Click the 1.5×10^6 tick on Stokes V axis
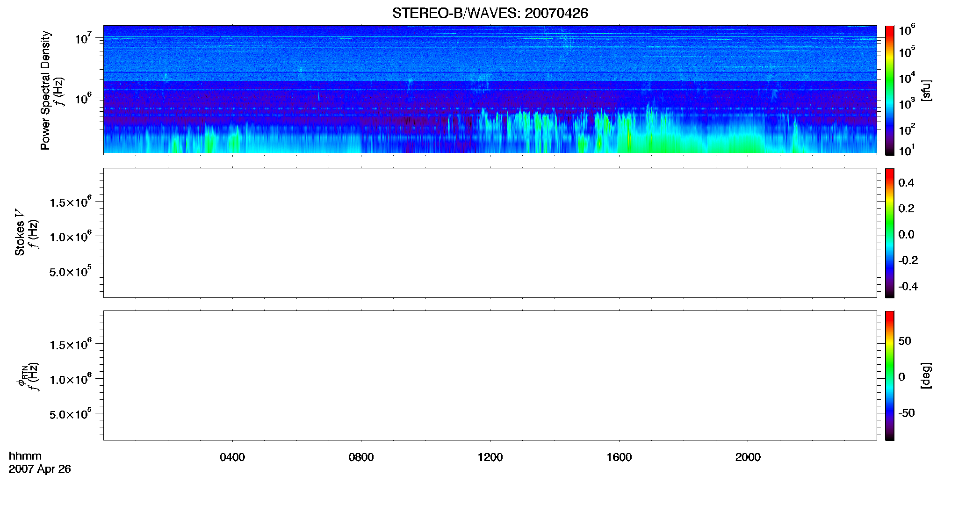Image resolution: width=980 pixels, height=505 pixels. [x=71, y=202]
